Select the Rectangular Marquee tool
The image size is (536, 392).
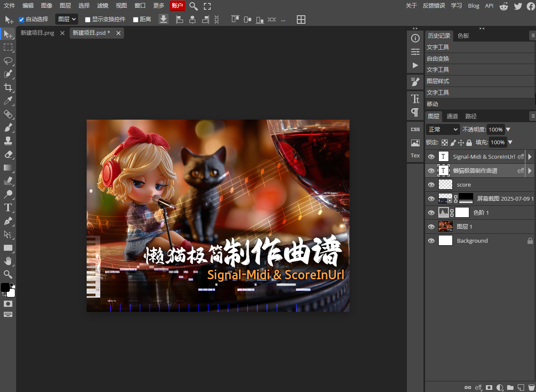[x=8, y=47]
